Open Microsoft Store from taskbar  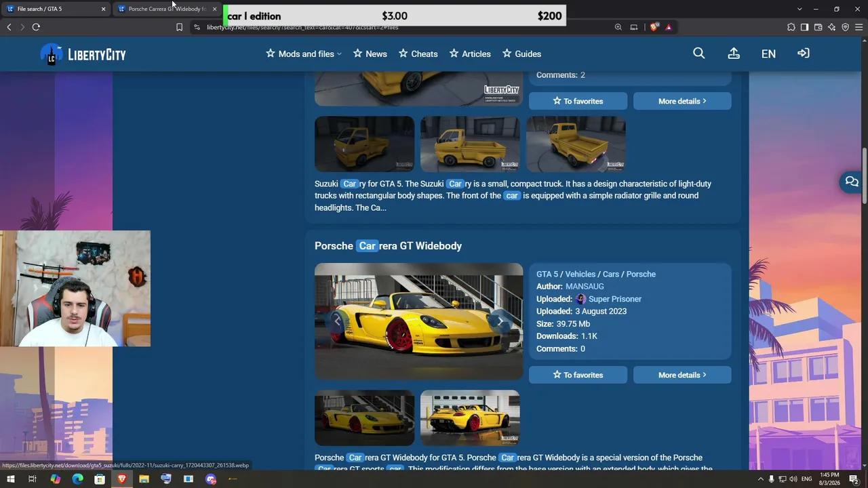point(100,479)
